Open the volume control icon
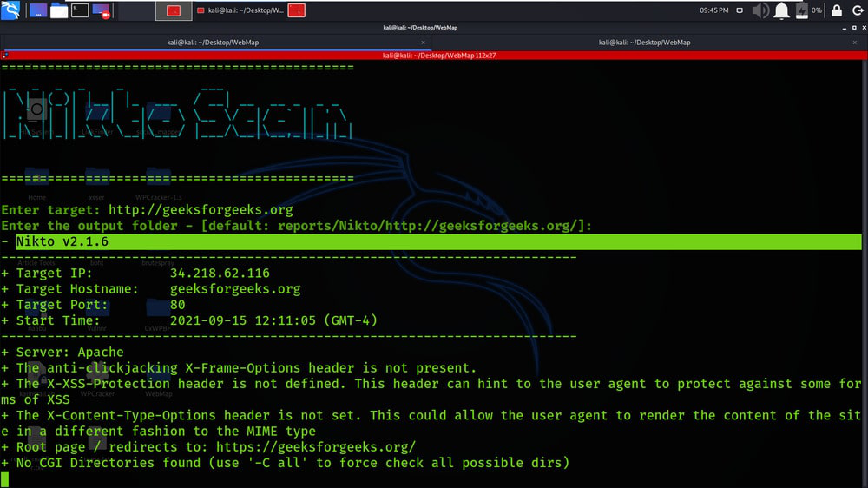The width and height of the screenshot is (868, 488). [x=760, y=10]
